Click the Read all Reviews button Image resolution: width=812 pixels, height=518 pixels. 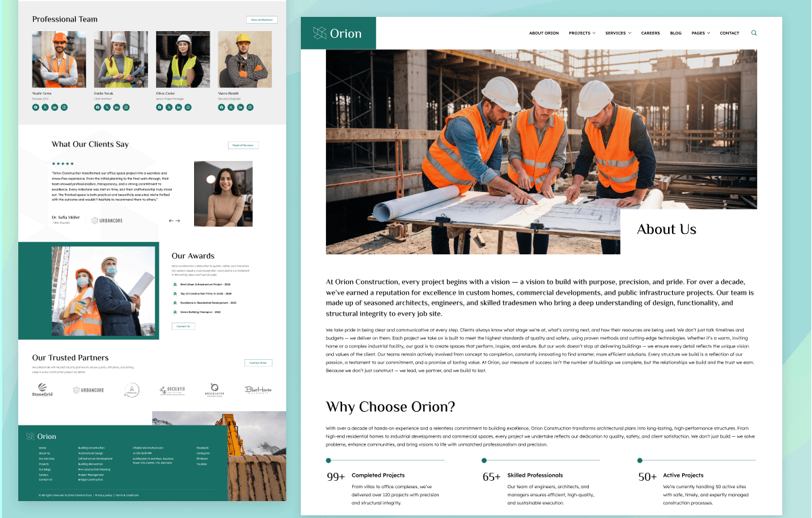(x=243, y=145)
